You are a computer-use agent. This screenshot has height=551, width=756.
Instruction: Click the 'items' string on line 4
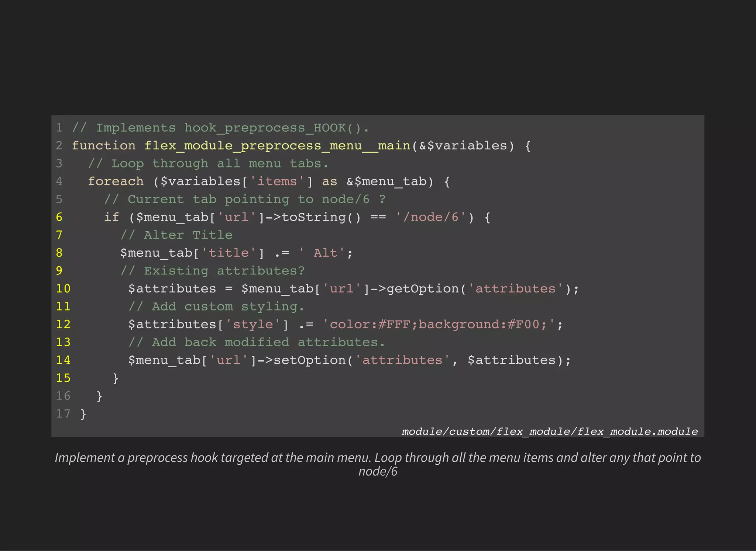[277, 181]
